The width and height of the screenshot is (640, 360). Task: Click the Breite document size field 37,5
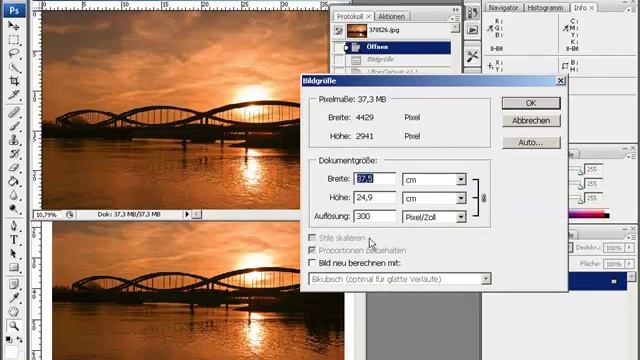pyautogui.click(x=375, y=179)
